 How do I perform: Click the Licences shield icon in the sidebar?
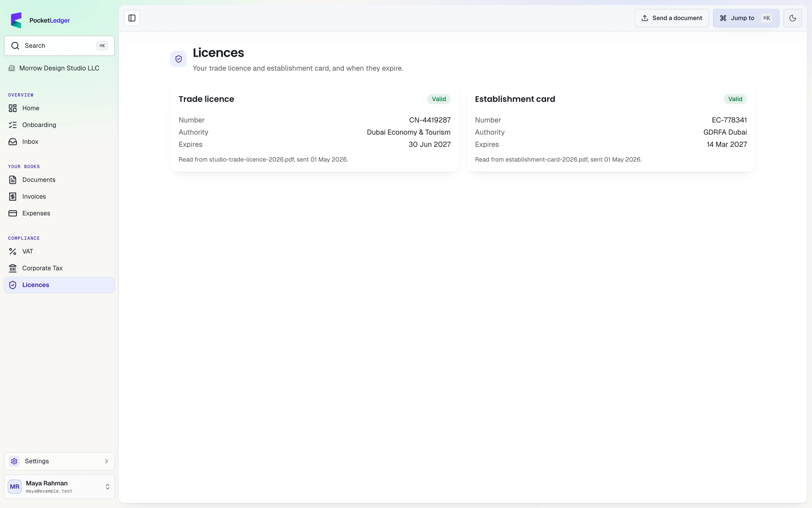coord(13,285)
